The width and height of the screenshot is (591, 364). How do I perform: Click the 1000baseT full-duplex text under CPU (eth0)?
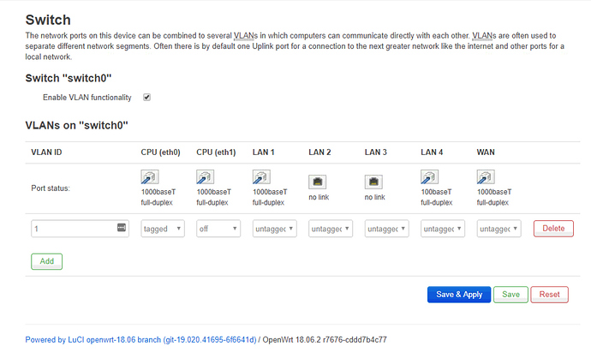158,197
